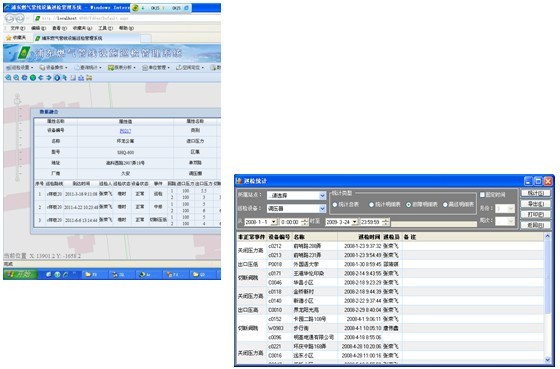The height and width of the screenshot is (369, 560).
Task: Click the start time spinner 0:00:00
Action: pyautogui.click(x=304, y=222)
